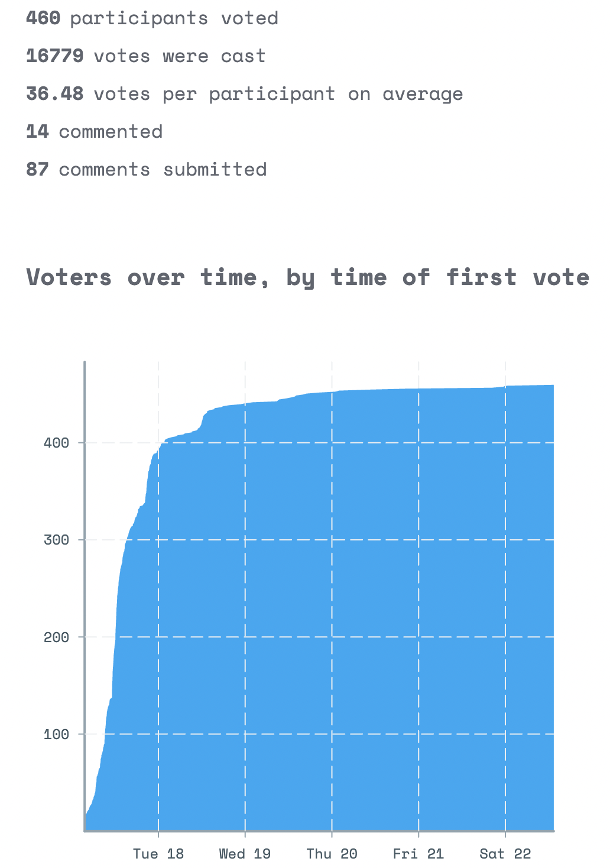Click the 100 y-axis tick label
This screenshot has width=610, height=868.
57,734
